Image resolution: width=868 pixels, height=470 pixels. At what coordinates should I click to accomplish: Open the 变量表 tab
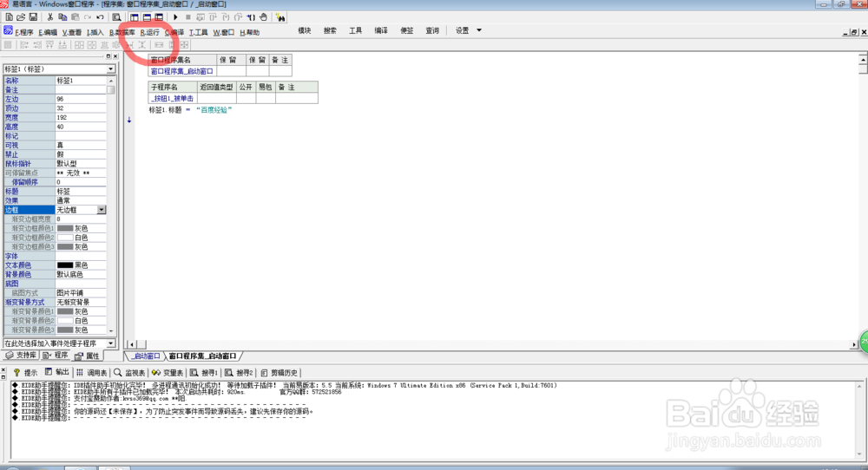pos(168,373)
